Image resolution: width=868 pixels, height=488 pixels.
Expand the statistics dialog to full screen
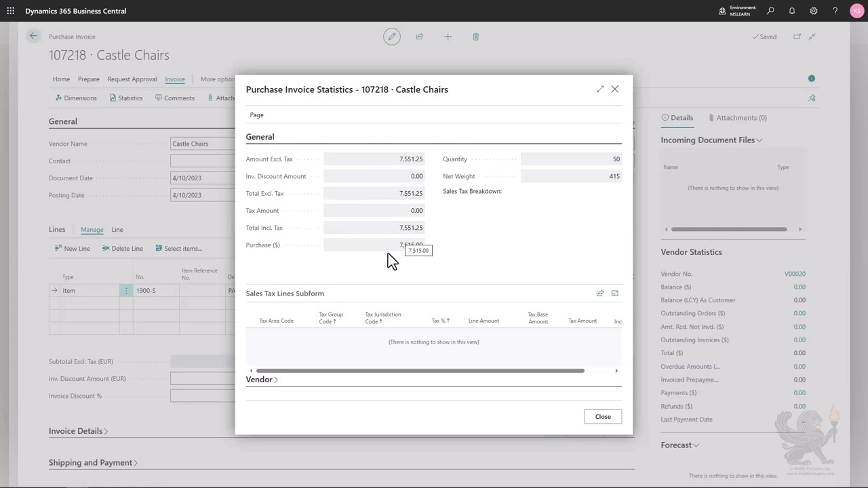coord(600,89)
